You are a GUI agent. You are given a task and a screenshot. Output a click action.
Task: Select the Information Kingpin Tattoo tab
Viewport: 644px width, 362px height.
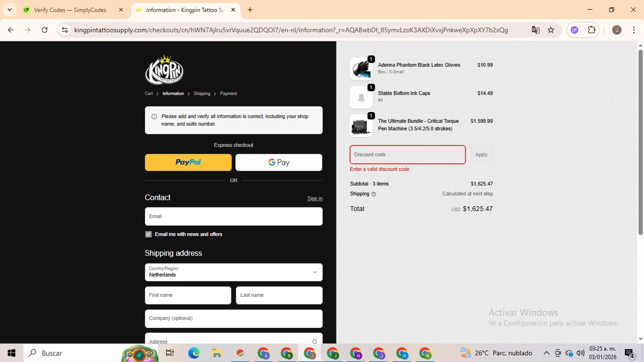click(x=185, y=10)
